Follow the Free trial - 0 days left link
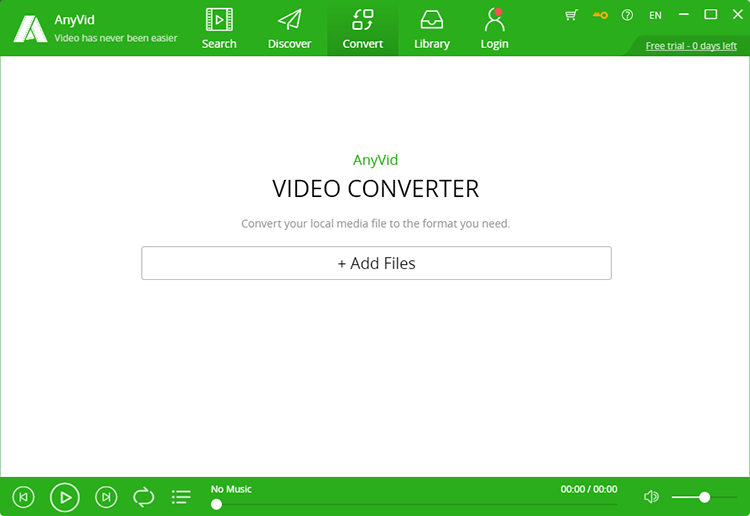Screen dimensions: 750x516 691,46
